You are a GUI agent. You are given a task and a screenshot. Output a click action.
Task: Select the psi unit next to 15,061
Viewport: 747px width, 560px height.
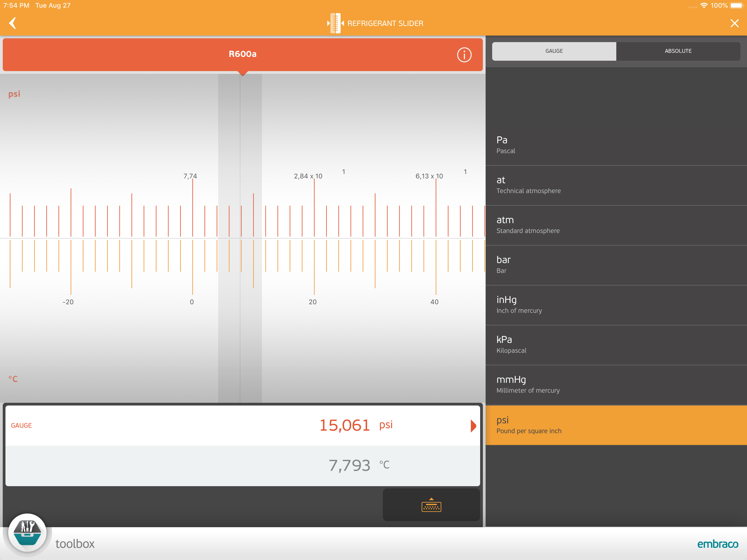click(386, 425)
